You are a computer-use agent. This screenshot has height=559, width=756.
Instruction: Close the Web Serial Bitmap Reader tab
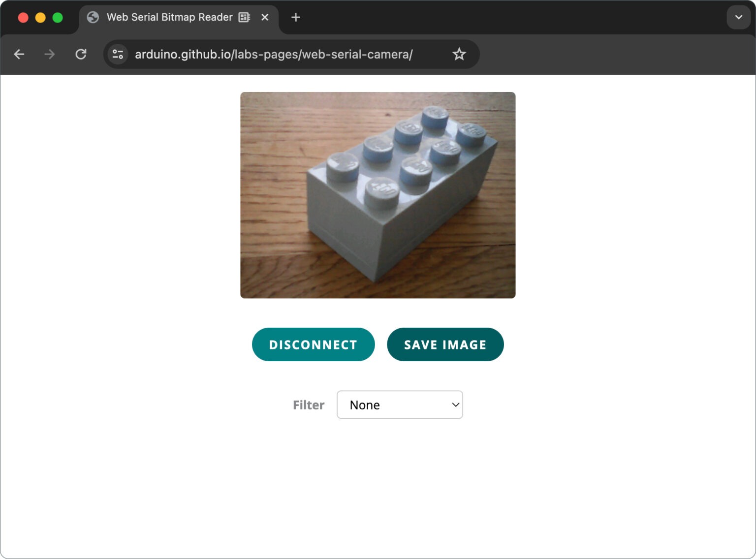[265, 17]
